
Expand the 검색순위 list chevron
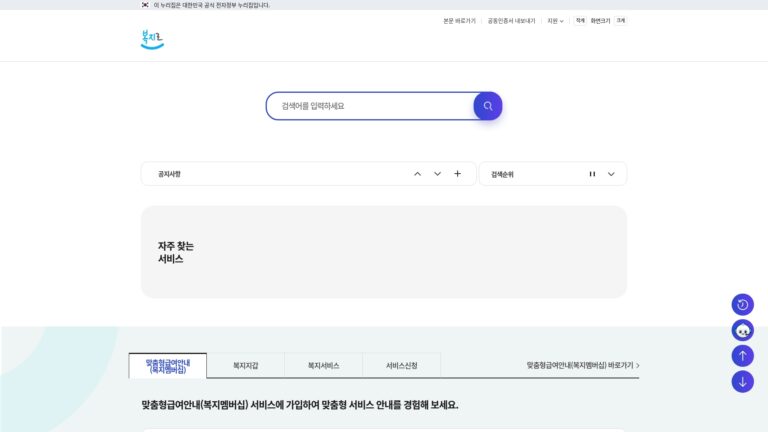[x=611, y=174]
